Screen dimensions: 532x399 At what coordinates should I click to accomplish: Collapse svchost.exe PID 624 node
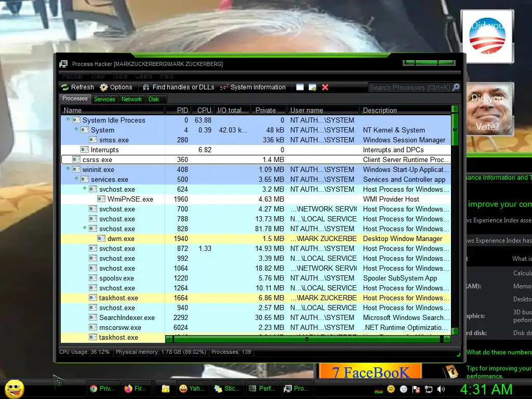85,188
